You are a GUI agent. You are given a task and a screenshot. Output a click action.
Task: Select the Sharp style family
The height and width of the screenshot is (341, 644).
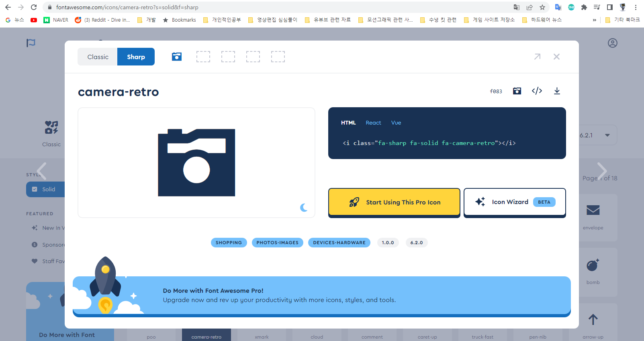(x=136, y=57)
